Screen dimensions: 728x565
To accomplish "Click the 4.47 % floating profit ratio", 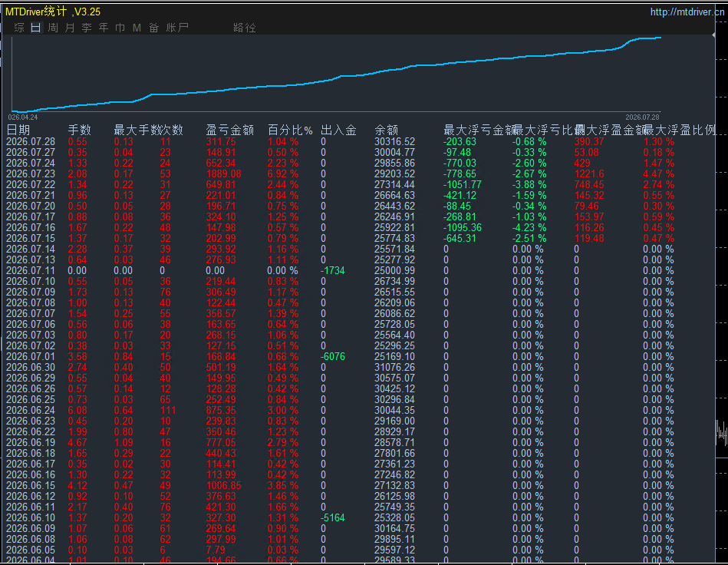I will (658, 173).
